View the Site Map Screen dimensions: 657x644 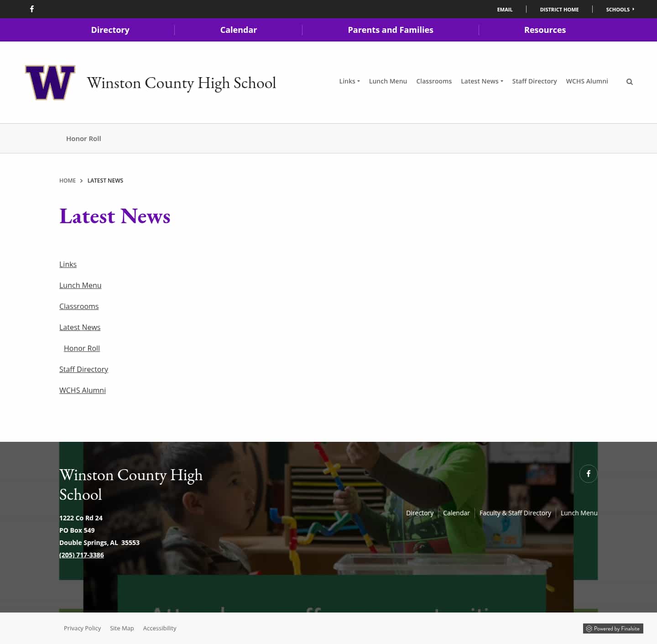(x=121, y=628)
